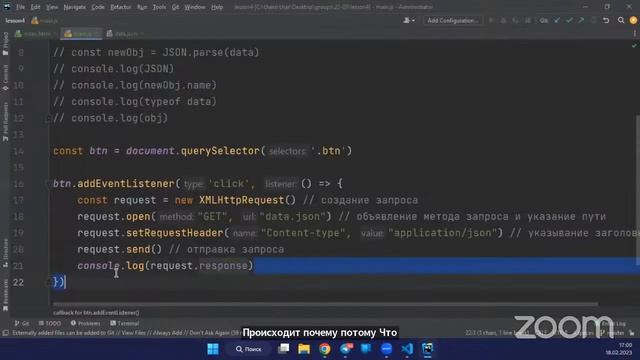
Task: Open the View menu
Action: pos(52,7)
